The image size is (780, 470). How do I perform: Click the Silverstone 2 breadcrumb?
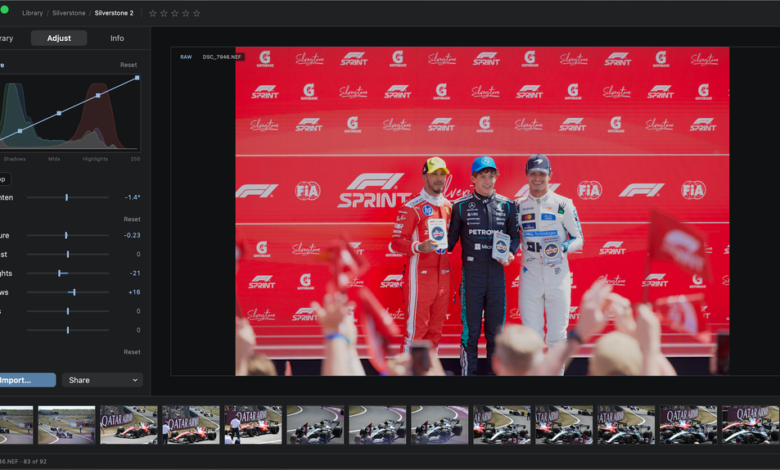click(x=114, y=13)
